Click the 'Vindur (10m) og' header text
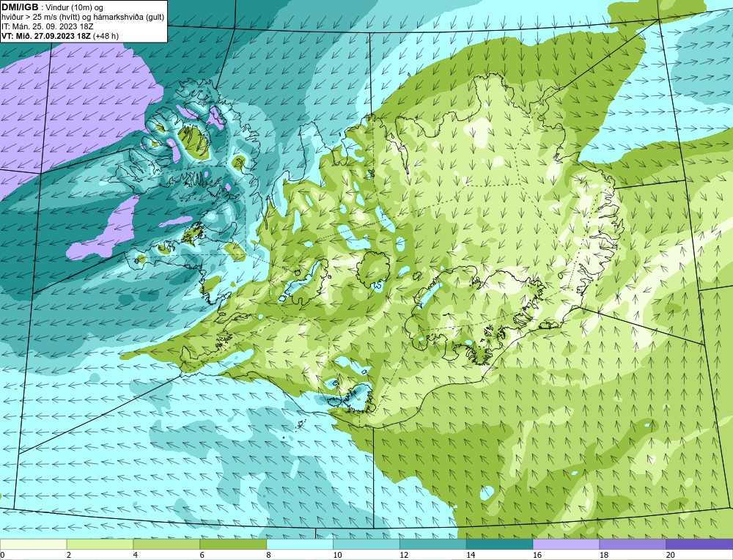 click(x=73, y=7)
